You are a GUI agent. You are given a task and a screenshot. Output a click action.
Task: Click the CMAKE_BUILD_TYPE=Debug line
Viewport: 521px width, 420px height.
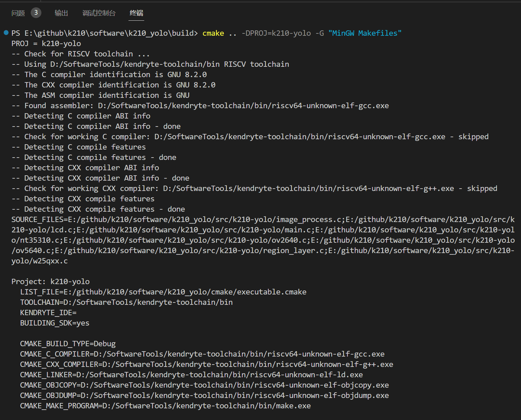point(68,344)
